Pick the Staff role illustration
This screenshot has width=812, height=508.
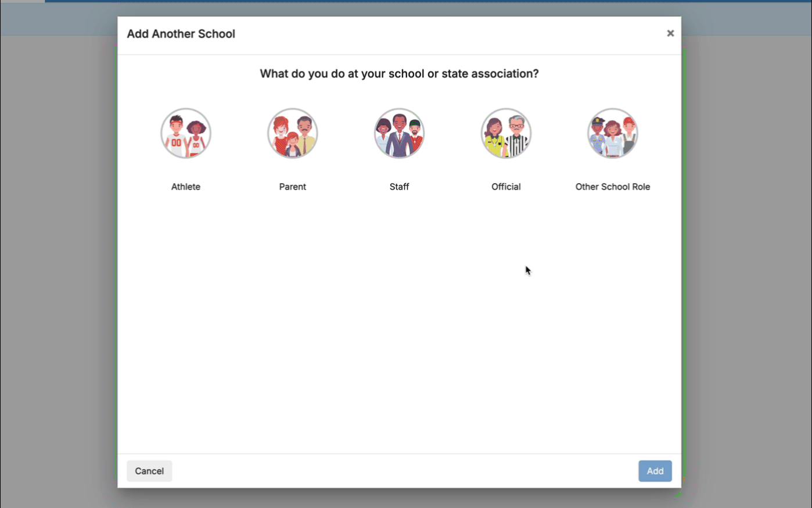399,133
